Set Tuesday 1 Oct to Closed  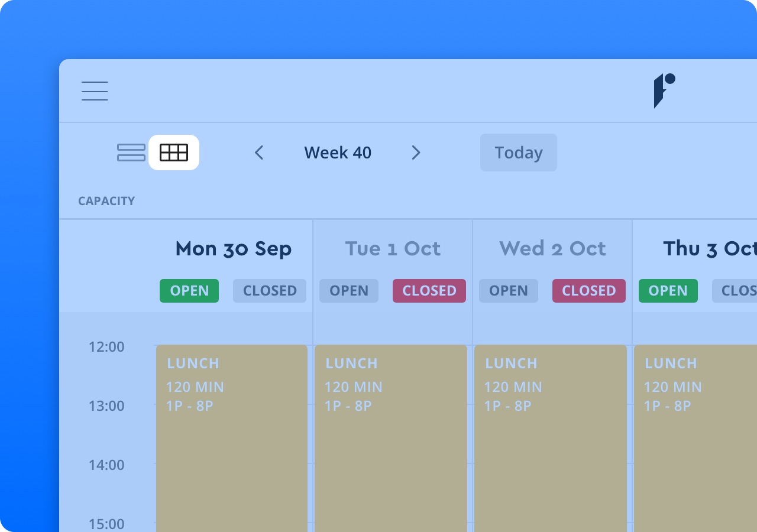[429, 291]
